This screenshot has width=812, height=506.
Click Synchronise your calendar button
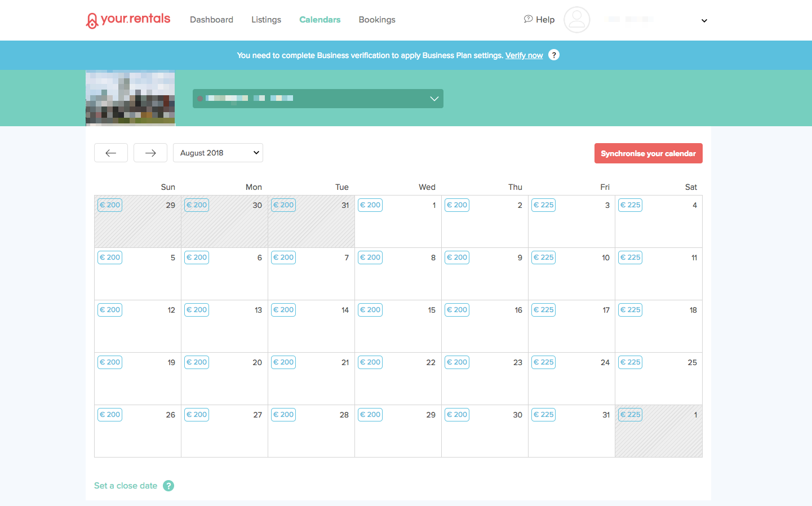649,153
